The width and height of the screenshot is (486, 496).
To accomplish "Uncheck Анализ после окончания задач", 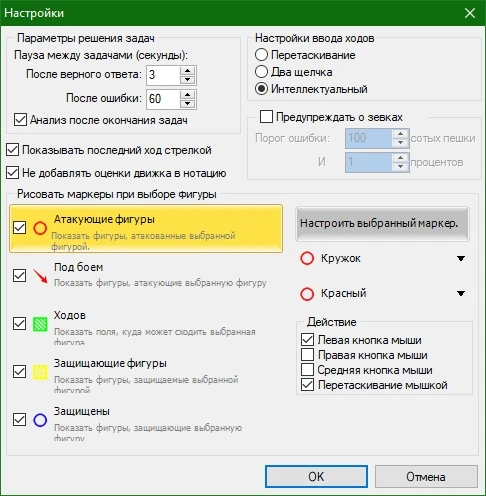I will click(20, 119).
